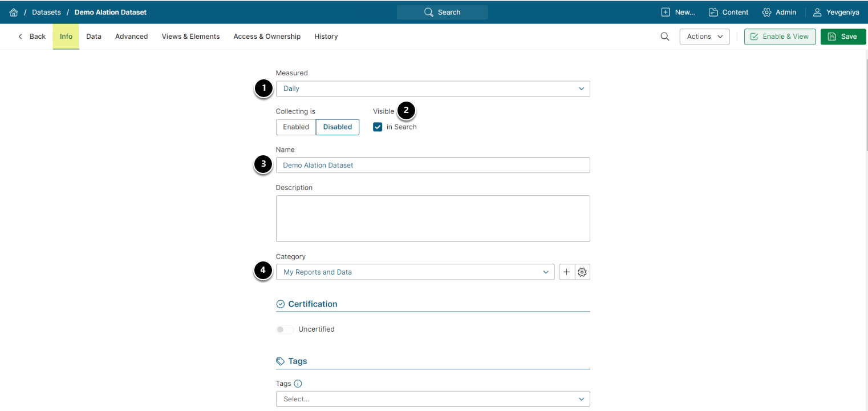The height and width of the screenshot is (411, 868).
Task: Open the Category dropdown
Action: pos(415,272)
